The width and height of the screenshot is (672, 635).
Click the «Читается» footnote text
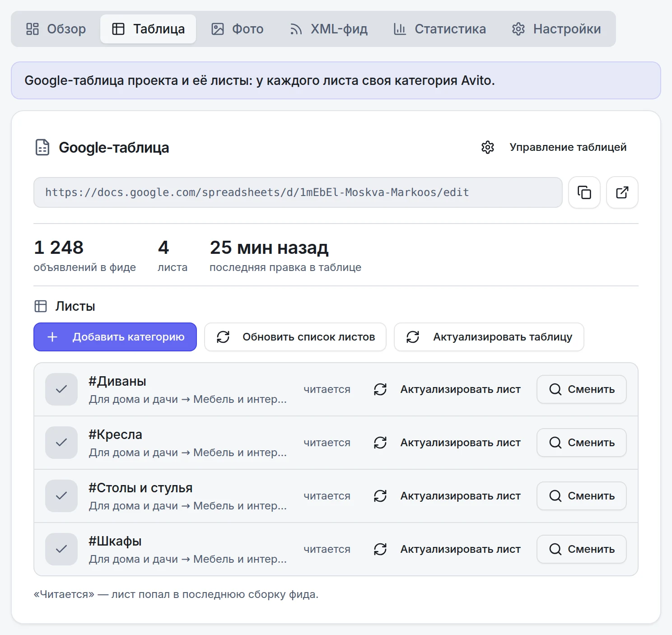(176, 594)
